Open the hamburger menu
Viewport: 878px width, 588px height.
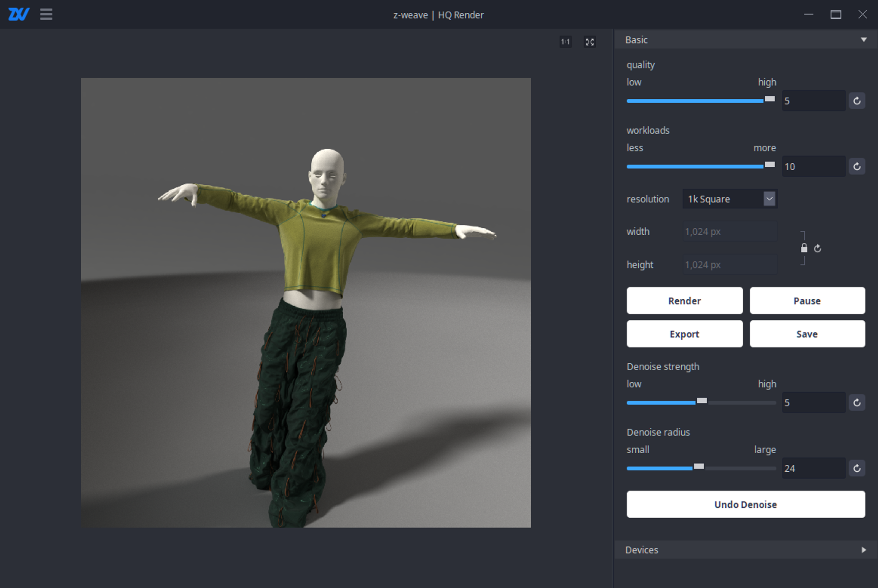point(46,14)
